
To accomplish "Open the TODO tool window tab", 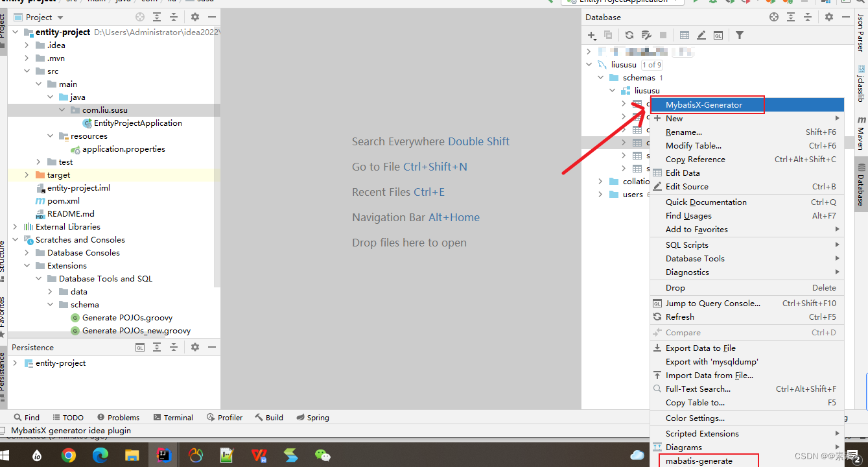I will point(68,418).
